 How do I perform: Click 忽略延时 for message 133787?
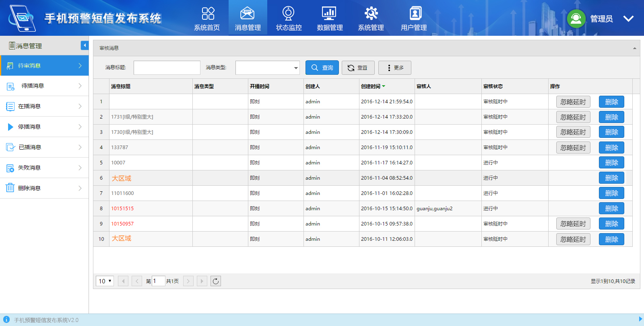coord(573,148)
